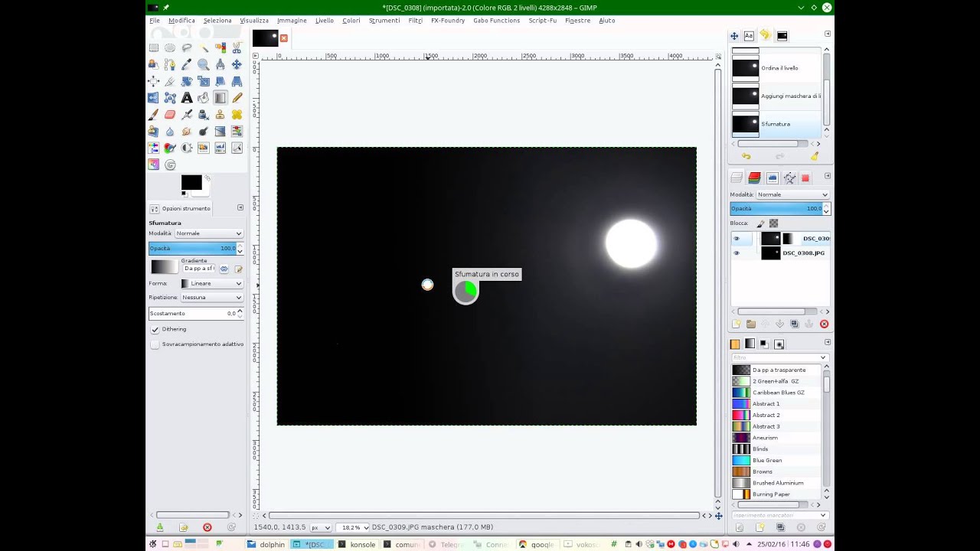Select the Dodge/Burn tool
The height and width of the screenshot is (551, 980).
(x=204, y=132)
